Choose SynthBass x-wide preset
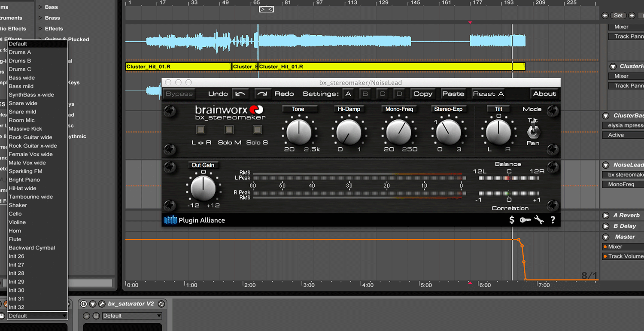The image size is (644, 331). coord(37,95)
